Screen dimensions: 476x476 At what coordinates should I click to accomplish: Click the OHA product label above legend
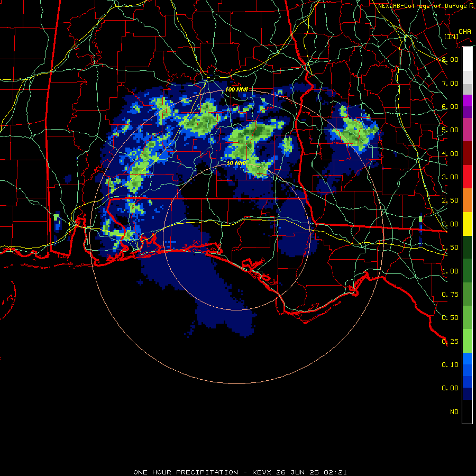tap(464, 32)
